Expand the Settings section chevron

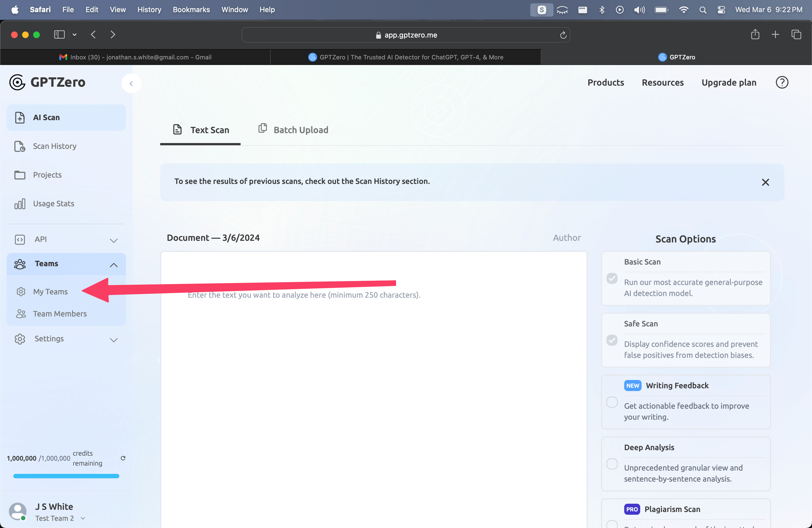click(x=114, y=340)
